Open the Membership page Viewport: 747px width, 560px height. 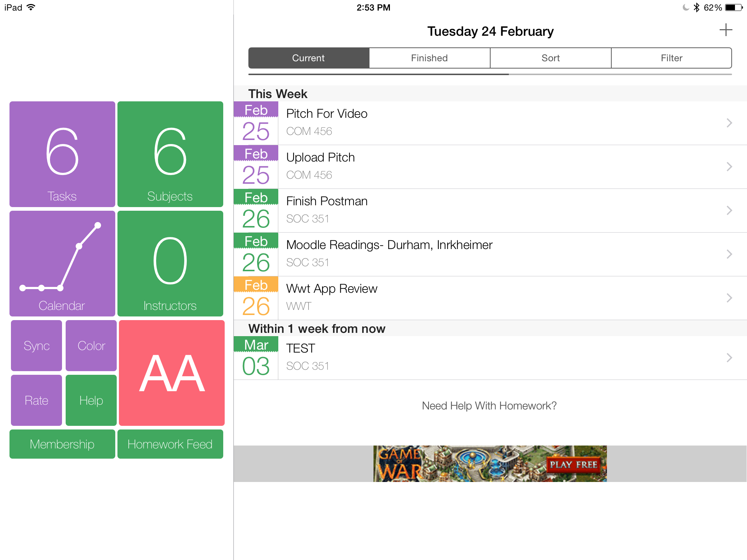pos(62,444)
